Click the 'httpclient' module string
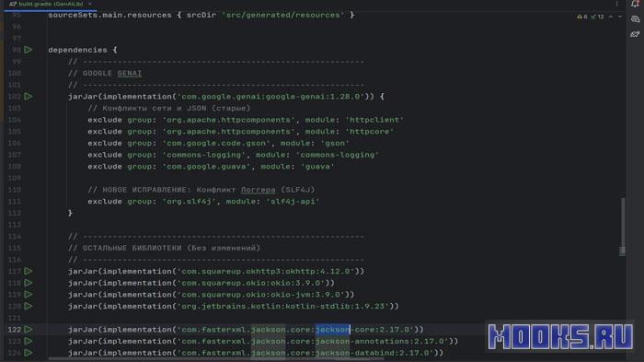The image size is (644, 362). point(374,120)
